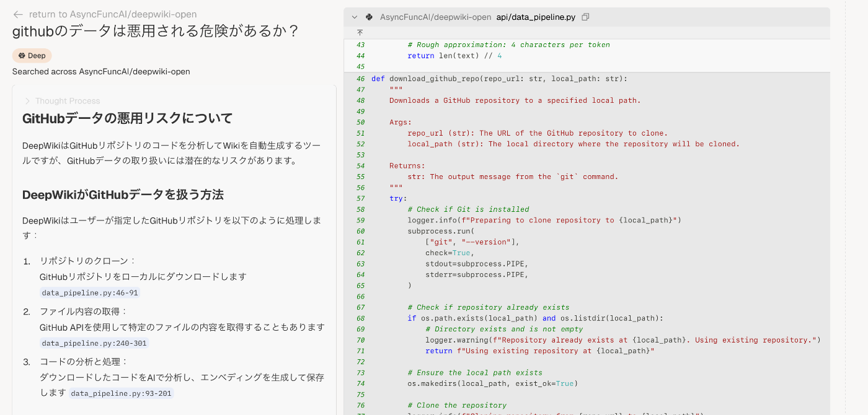
Task: Click docstring line repo_url (str): The URL
Action: tap(538, 133)
